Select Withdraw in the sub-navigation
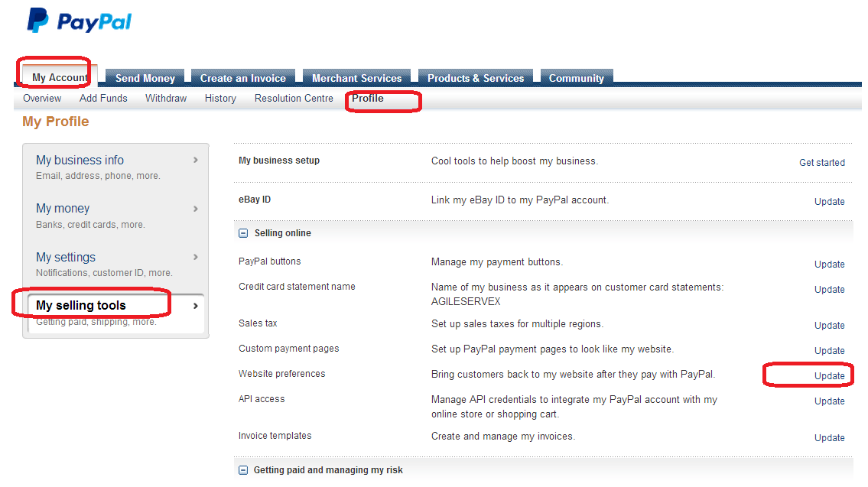 [x=166, y=98]
